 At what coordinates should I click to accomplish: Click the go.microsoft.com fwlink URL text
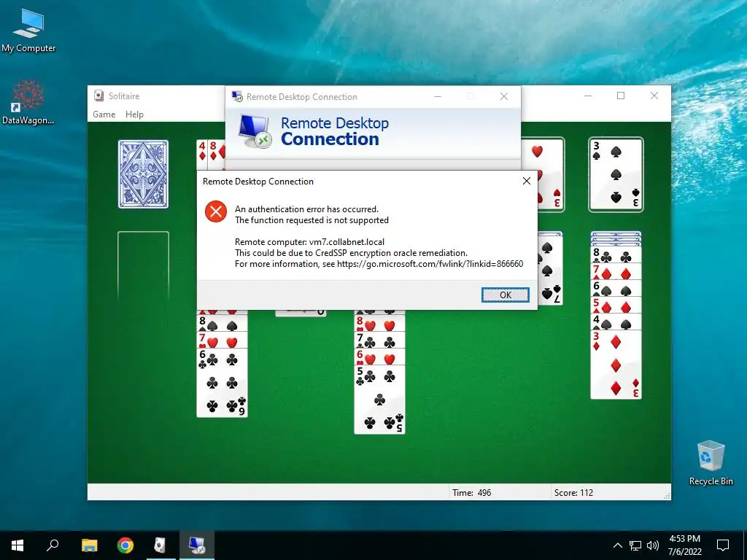pyautogui.click(x=430, y=264)
